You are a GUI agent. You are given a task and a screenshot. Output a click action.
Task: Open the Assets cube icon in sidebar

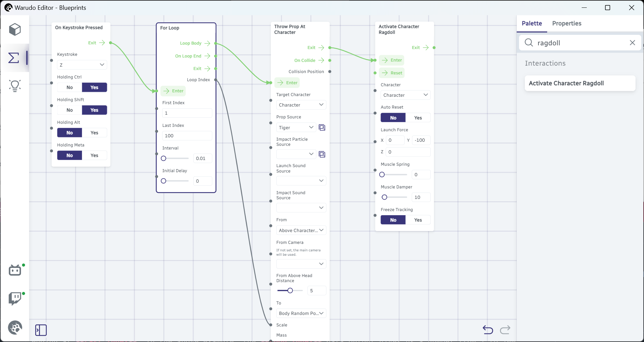coord(15,30)
